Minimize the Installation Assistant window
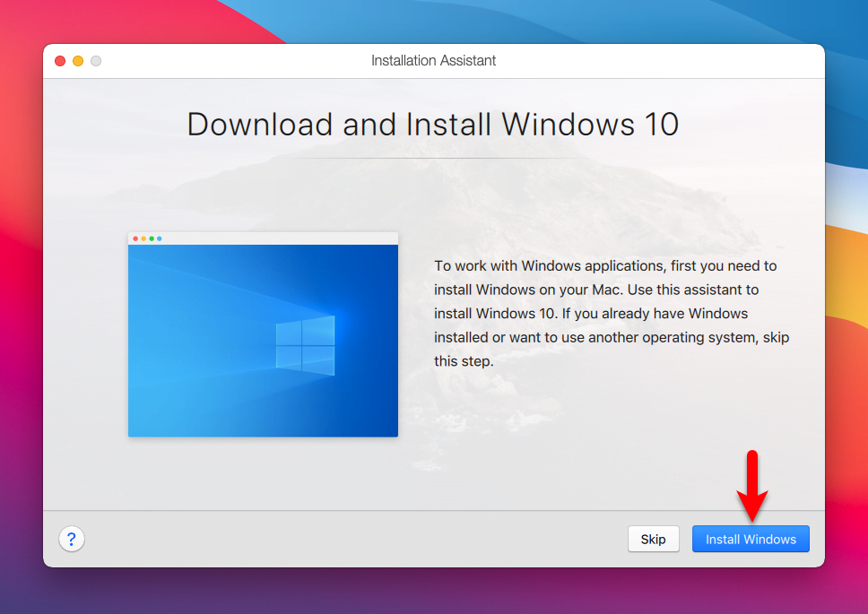 tap(78, 61)
